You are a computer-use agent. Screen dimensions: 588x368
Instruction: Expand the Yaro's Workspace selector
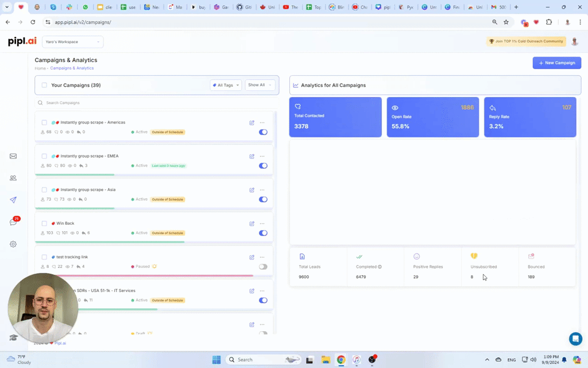click(72, 41)
